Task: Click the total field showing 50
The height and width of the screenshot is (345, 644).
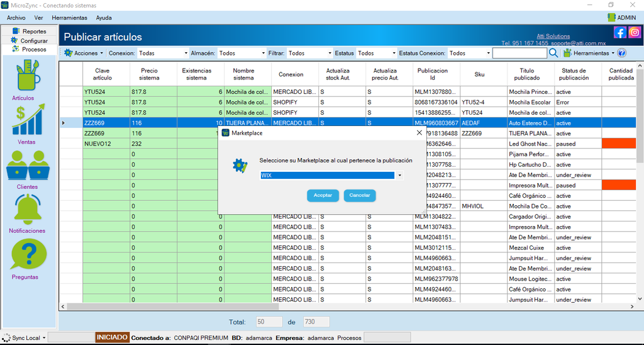Action: click(269, 322)
